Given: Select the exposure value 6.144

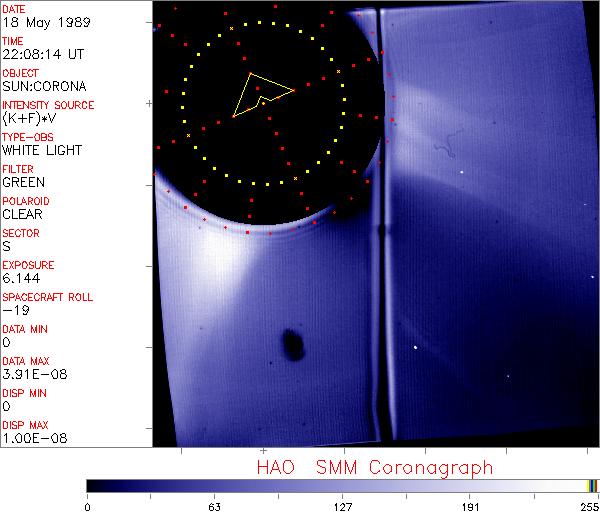Looking at the screenshot, I should pos(20,278).
